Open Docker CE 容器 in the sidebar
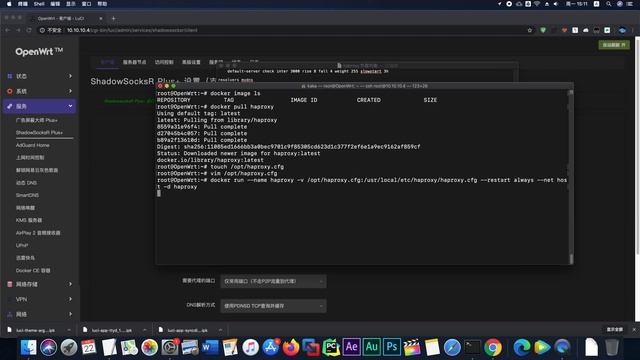This screenshot has width=640, height=360. pos(33,270)
